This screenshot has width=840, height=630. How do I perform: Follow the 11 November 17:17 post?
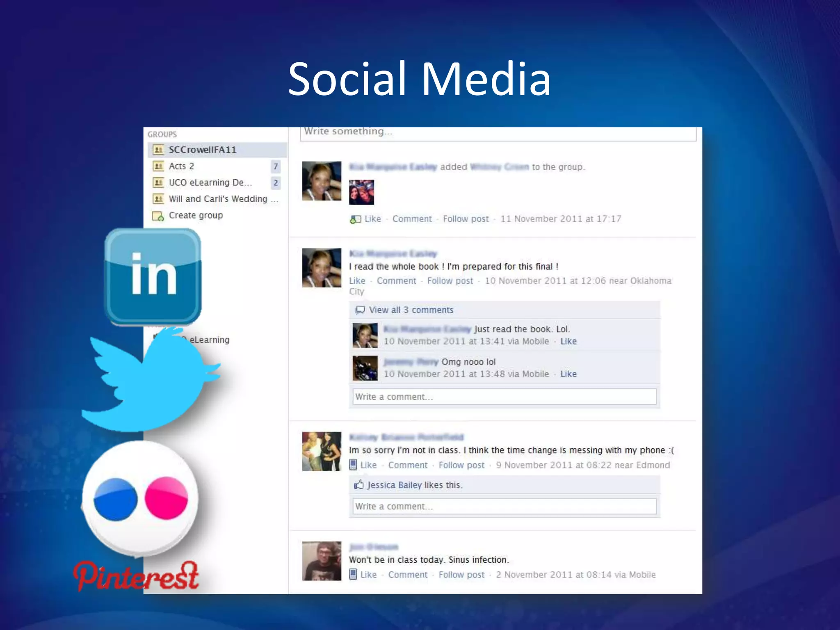click(x=466, y=219)
